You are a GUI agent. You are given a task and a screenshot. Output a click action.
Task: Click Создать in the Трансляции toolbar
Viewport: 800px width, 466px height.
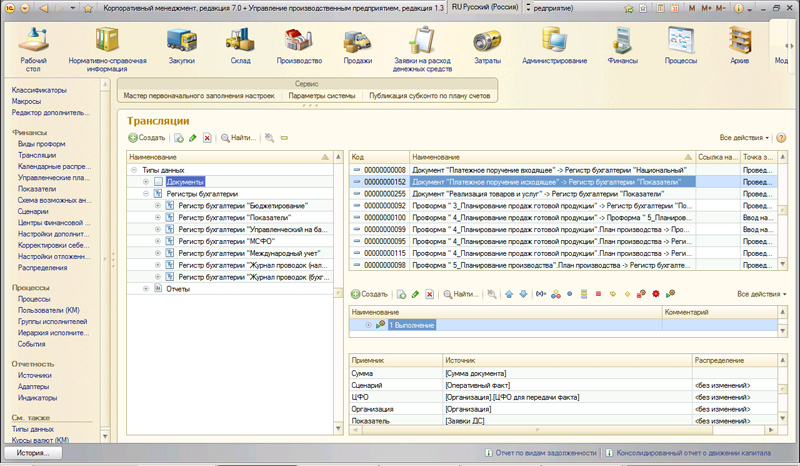coord(146,137)
